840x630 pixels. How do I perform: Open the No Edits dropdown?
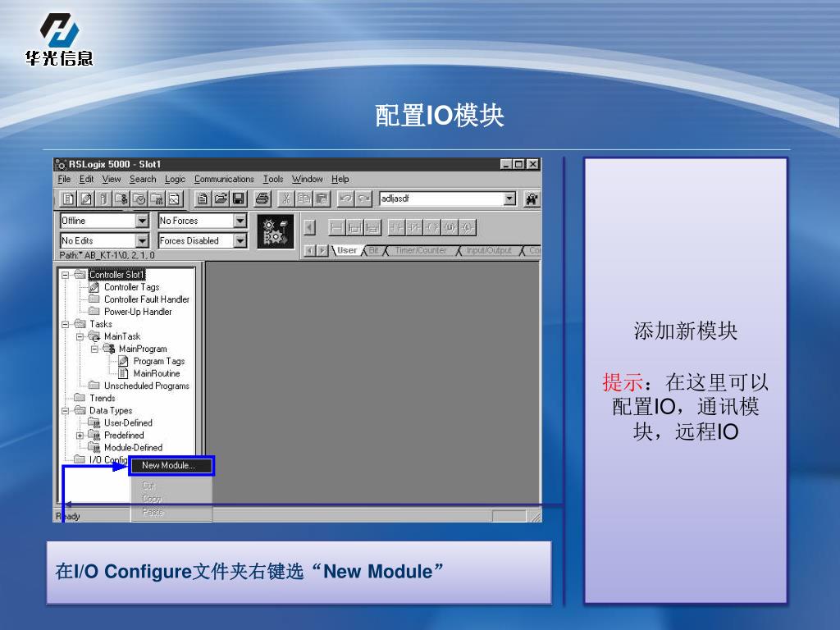click(142, 240)
